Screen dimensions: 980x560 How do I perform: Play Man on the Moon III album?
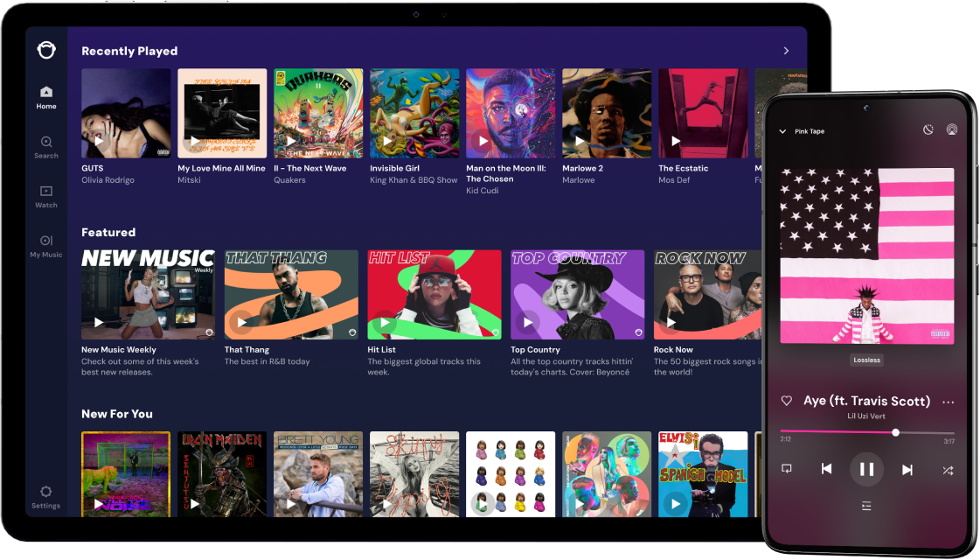pyautogui.click(x=483, y=142)
